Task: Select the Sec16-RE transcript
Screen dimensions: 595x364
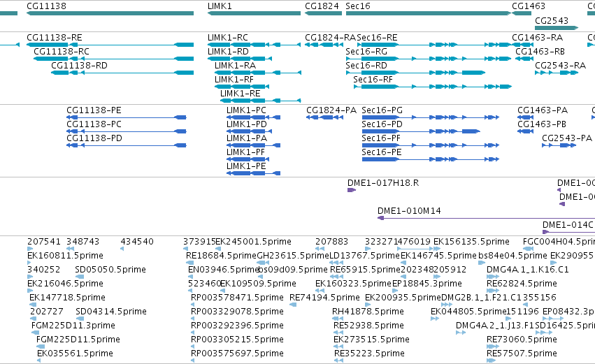Action: coord(377,38)
